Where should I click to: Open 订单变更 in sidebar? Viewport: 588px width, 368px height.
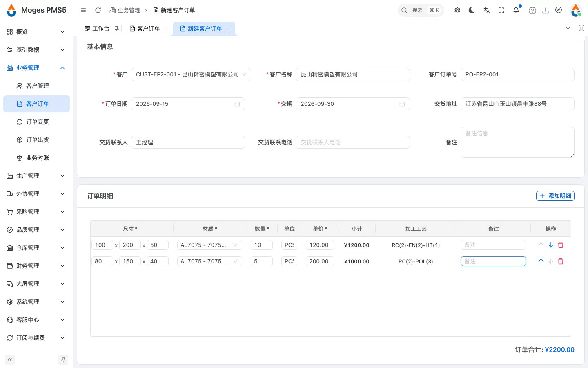36,122
